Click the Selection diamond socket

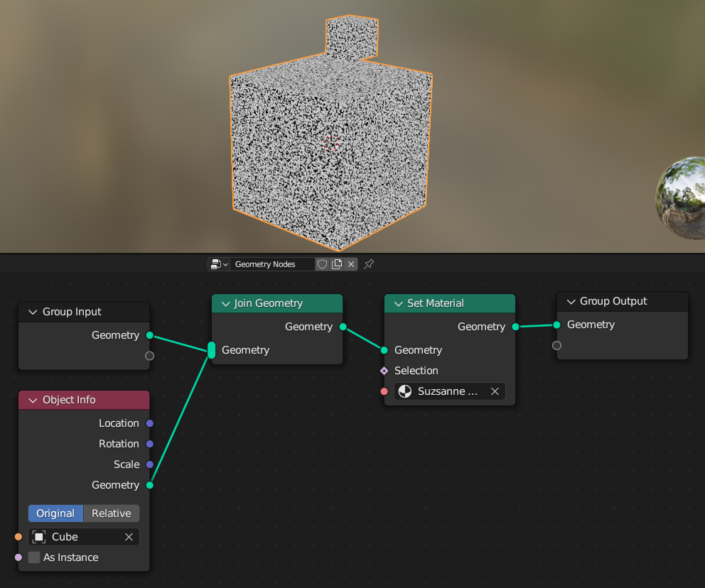coord(384,371)
